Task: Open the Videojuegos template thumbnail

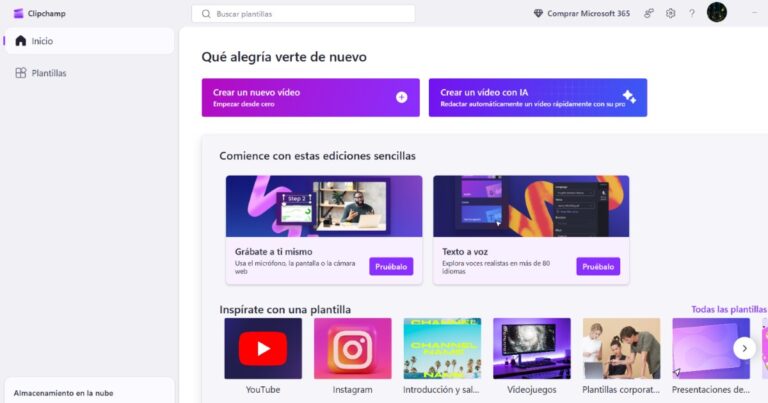Action: [532, 348]
